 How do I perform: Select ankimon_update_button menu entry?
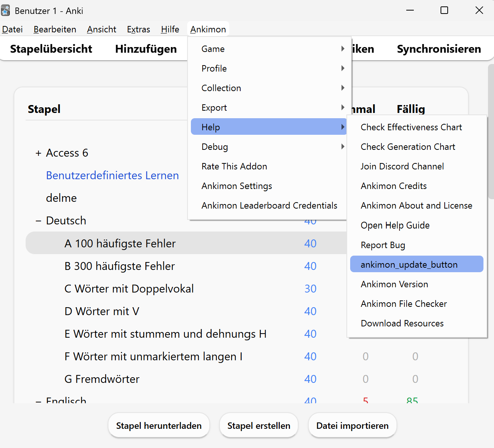coord(417,264)
